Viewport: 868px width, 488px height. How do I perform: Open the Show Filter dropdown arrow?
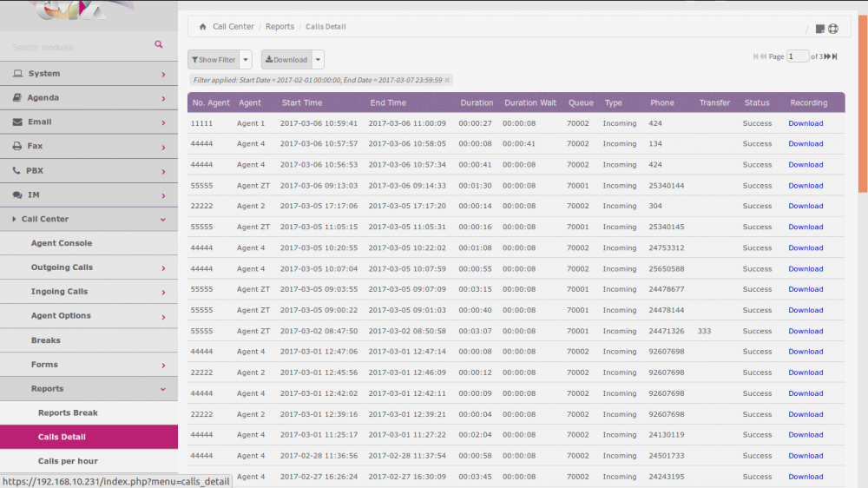(246, 60)
